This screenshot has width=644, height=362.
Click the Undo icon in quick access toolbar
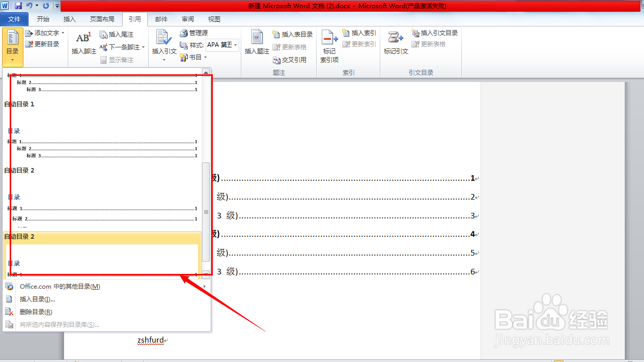pyautogui.click(x=30, y=6)
